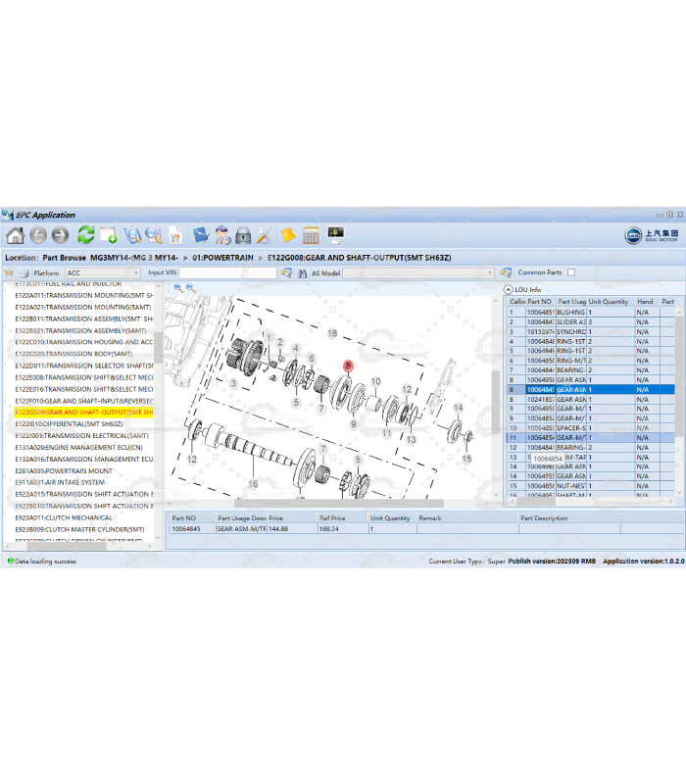
Task: Click the Home icon in the toolbar
Action: [x=15, y=235]
